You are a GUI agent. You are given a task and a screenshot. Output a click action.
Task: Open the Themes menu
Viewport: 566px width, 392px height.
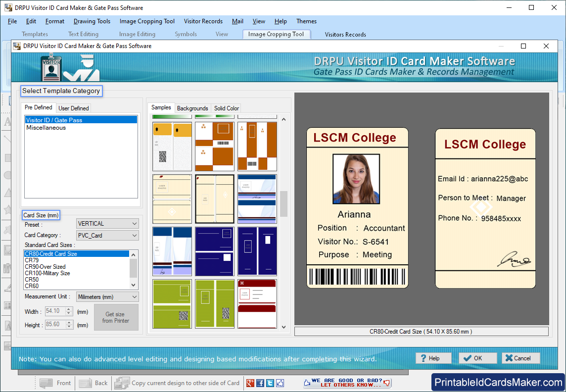pyautogui.click(x=306, y=21)
